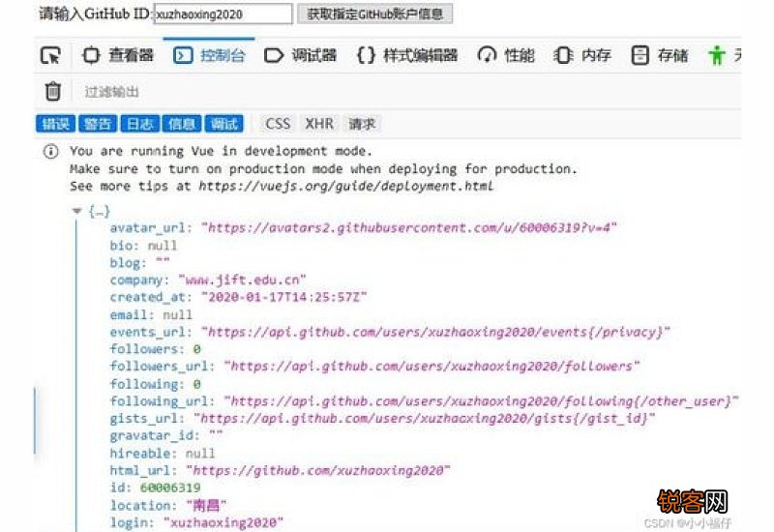Open the Style Editor (样式编辑器) tab

[x=407, y=55]
